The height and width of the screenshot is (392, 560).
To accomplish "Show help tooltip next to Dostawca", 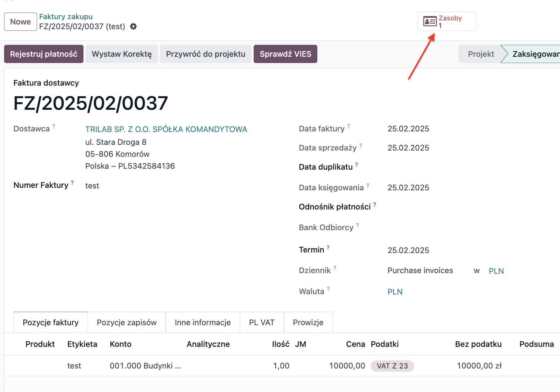I will (54, 126).
